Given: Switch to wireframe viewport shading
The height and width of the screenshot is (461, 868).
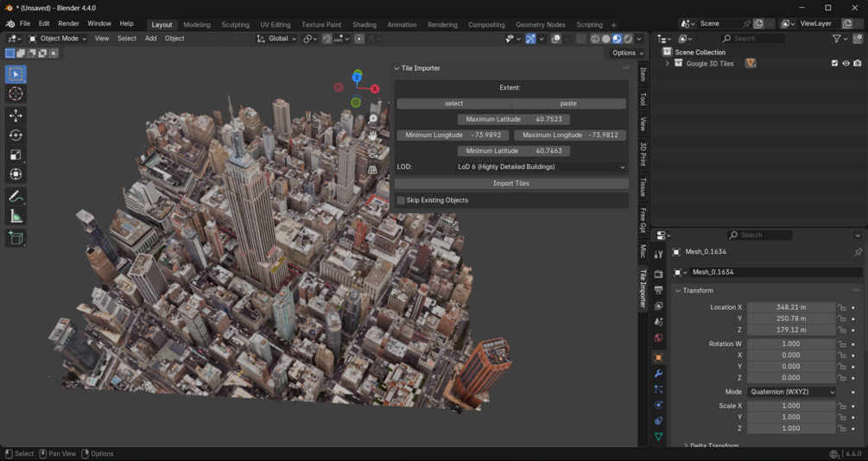Looking at the screenshot, I should coord(595,39).
